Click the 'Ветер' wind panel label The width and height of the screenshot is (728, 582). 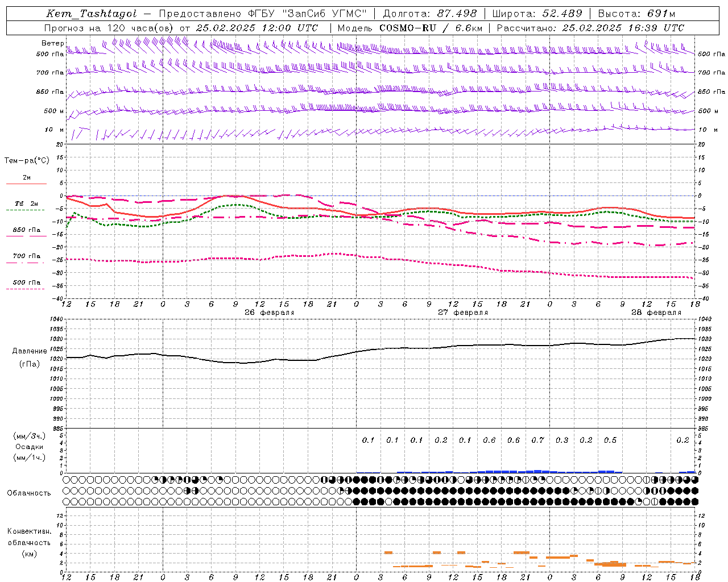[x=52, y=43]
